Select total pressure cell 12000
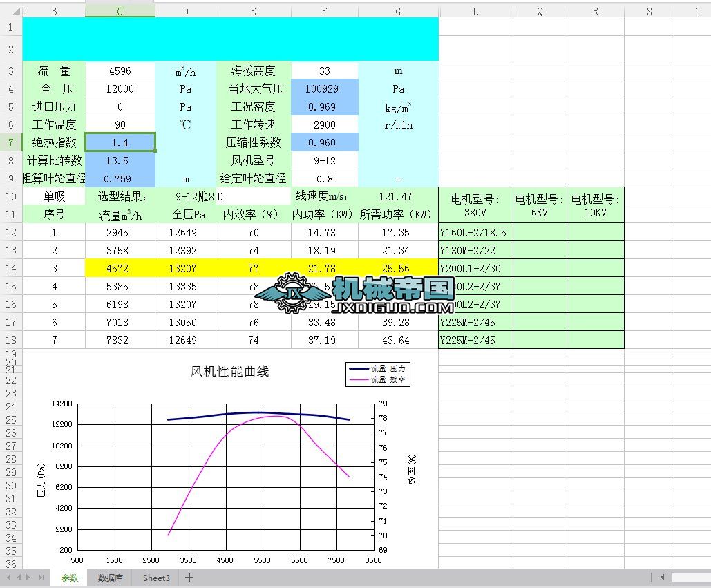The image size is (711, 588). click(120, 89)
